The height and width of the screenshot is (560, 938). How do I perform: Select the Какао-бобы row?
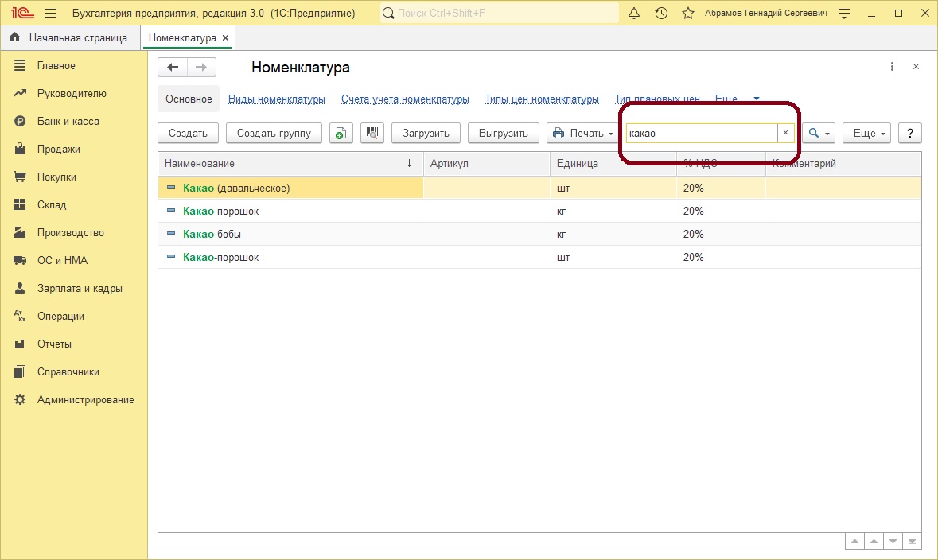click(x=212, y=235)
